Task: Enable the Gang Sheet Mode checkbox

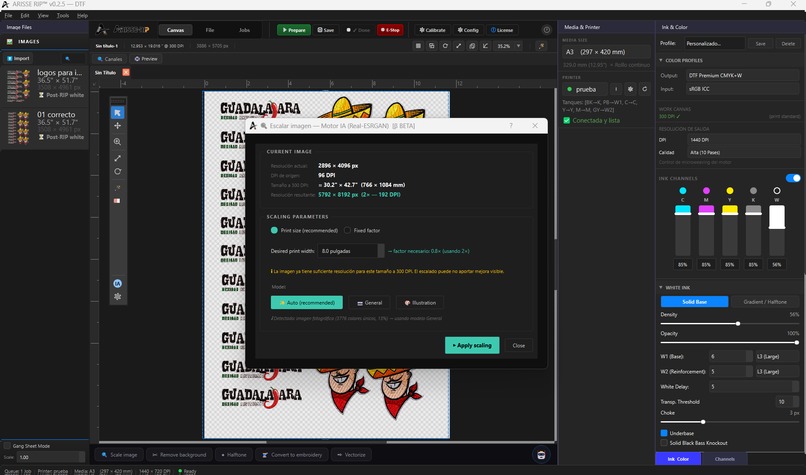Action: pyautogui.click(x=7, y=446)
